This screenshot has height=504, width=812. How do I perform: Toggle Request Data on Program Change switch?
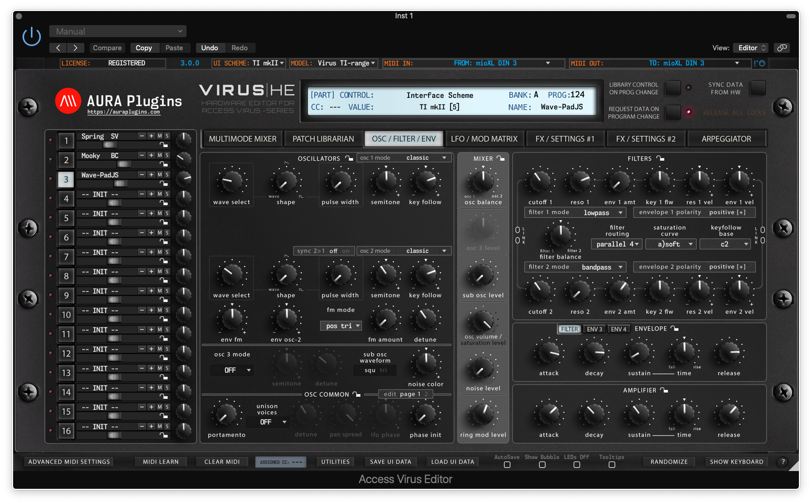pos(673,113)
